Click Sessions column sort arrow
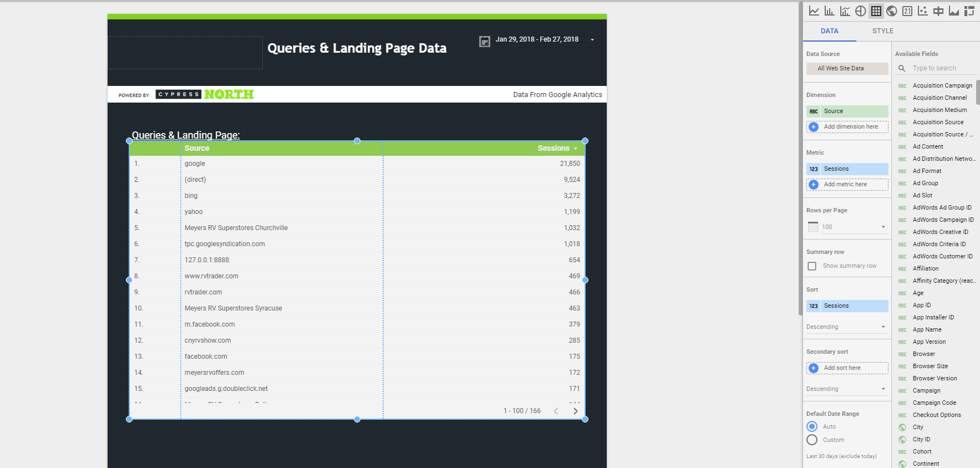Screen dimensions: 980x468 tap(576, 149)
